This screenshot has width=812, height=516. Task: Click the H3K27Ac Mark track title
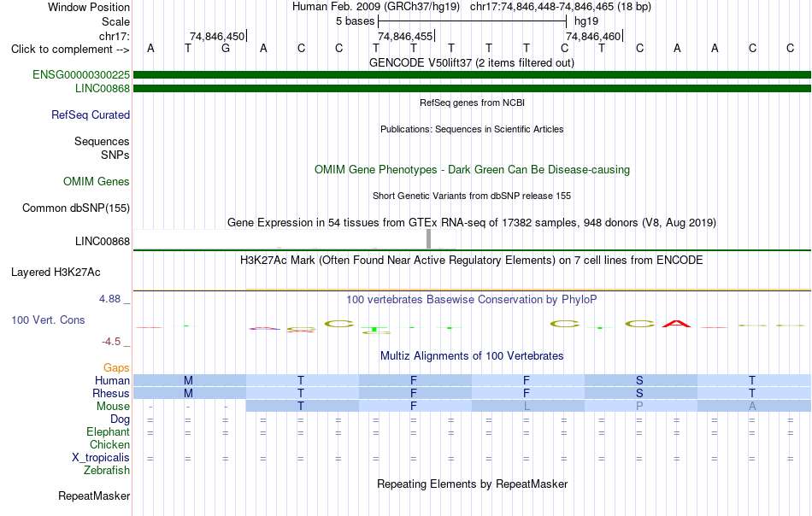pos(472,261)
